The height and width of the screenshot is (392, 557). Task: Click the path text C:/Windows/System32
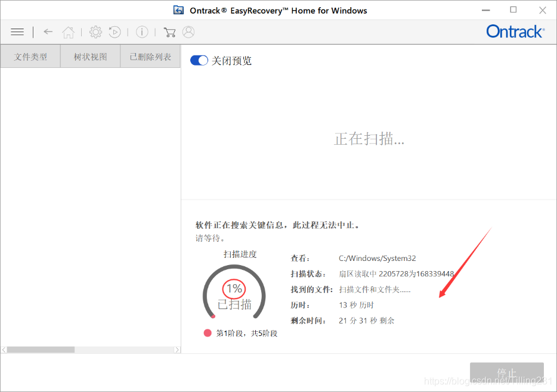tap(377, 259)
